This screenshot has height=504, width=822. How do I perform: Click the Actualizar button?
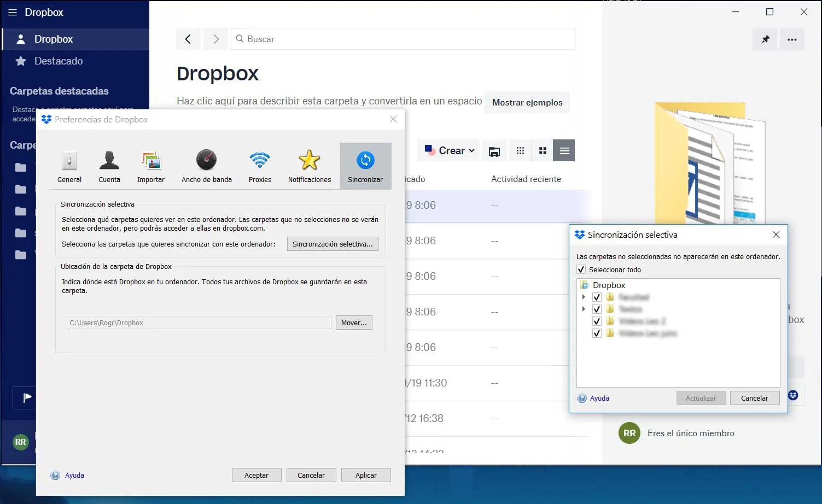coord(701,398)
